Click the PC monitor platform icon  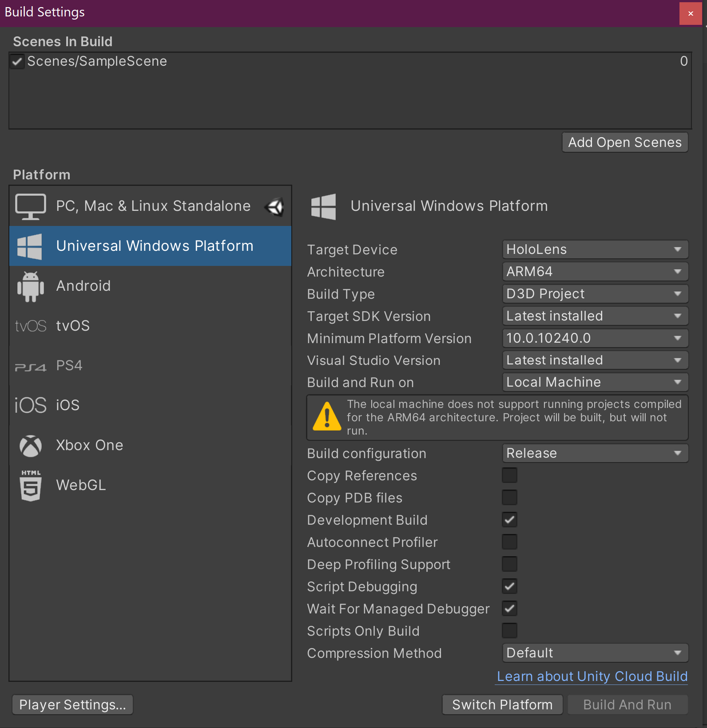[x=30, y=206]
